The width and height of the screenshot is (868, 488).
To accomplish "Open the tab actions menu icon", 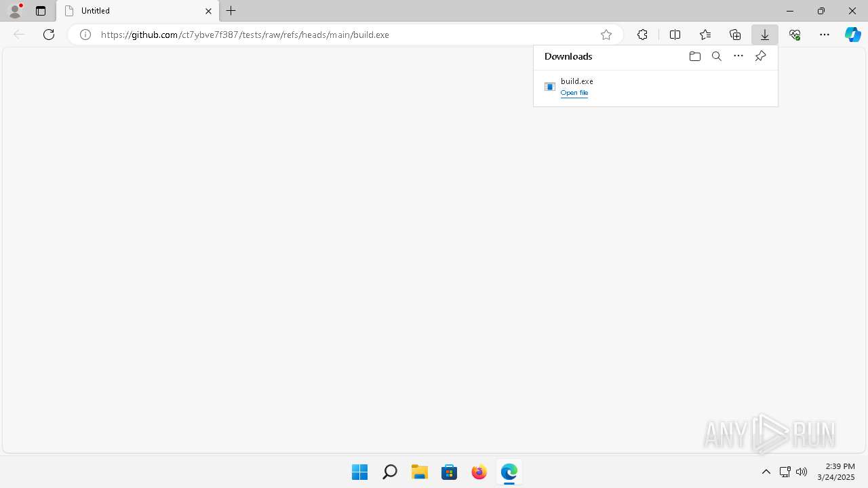I will (x=41, y=11).
